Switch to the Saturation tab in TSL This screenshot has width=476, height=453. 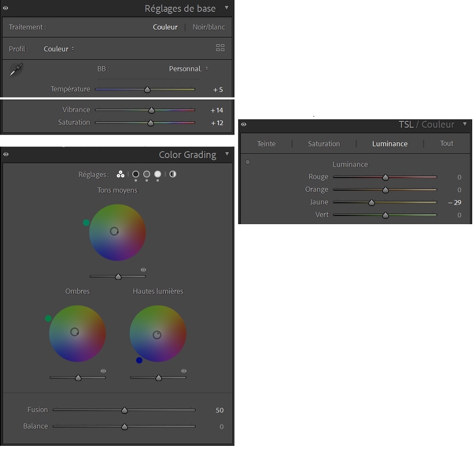pos(324,144)
